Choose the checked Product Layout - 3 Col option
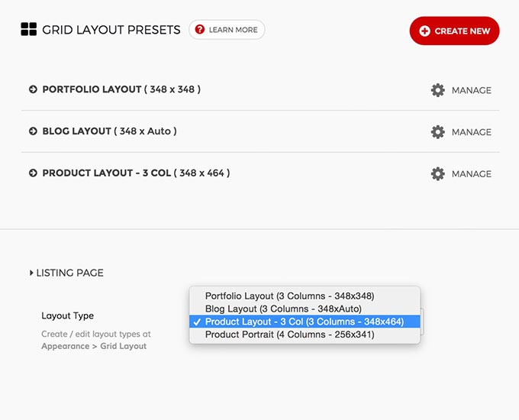This screenshot has width=519, height=420. click(x=305, y=321)
